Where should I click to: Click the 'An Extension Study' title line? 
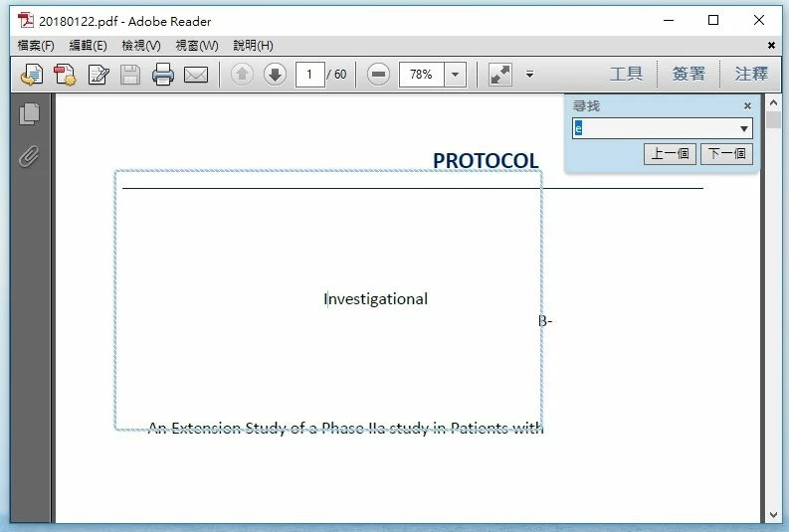345,428
